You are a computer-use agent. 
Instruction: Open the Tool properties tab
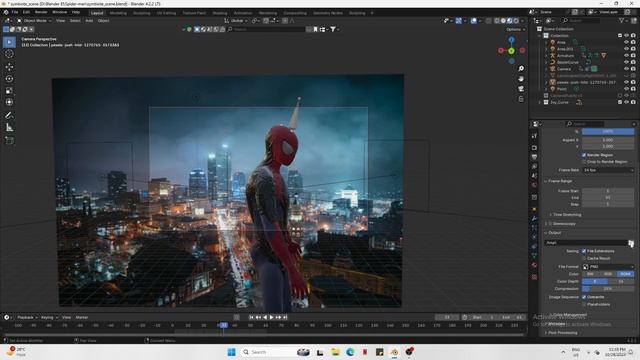(534, 136)
